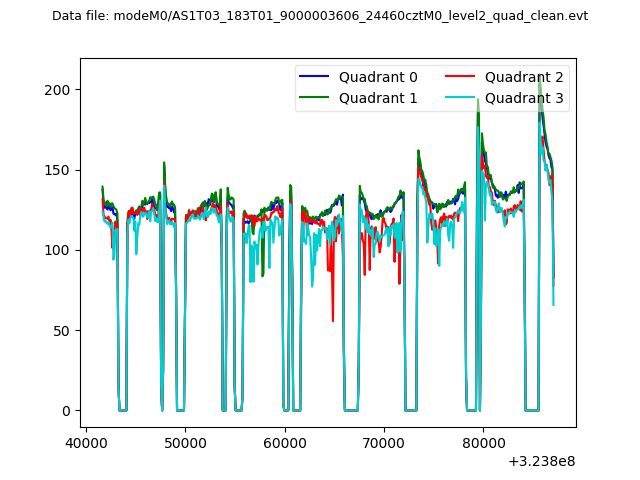Select the "Quadrant 3" legend label
The width and height of the screenshot is (640, 480).
[524, 98]
